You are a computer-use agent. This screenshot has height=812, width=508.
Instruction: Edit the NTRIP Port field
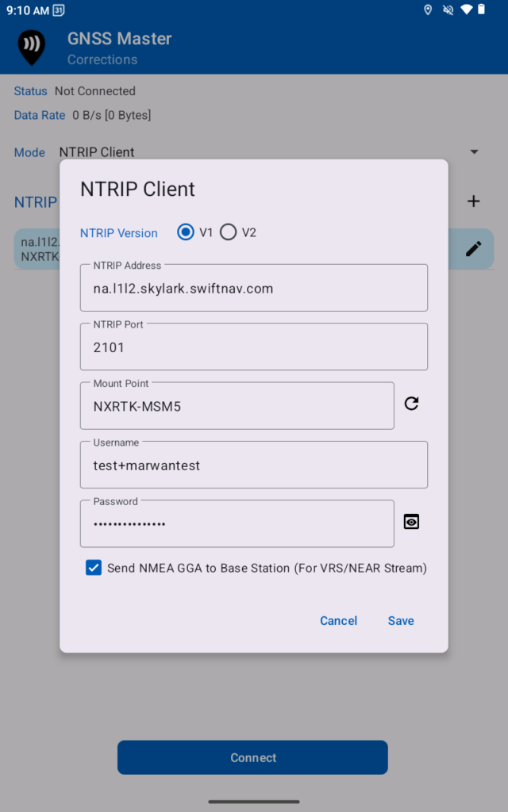point(253,347)
